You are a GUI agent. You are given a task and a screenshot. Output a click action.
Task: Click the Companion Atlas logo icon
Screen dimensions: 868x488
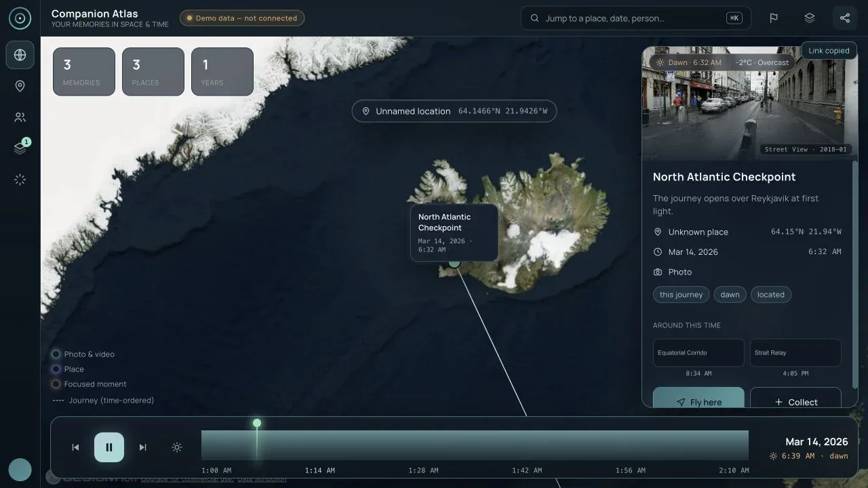pos(20,18)
